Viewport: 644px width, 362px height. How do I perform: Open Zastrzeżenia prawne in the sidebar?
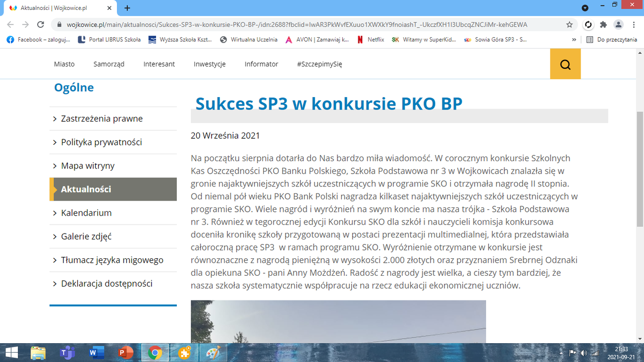113,119
